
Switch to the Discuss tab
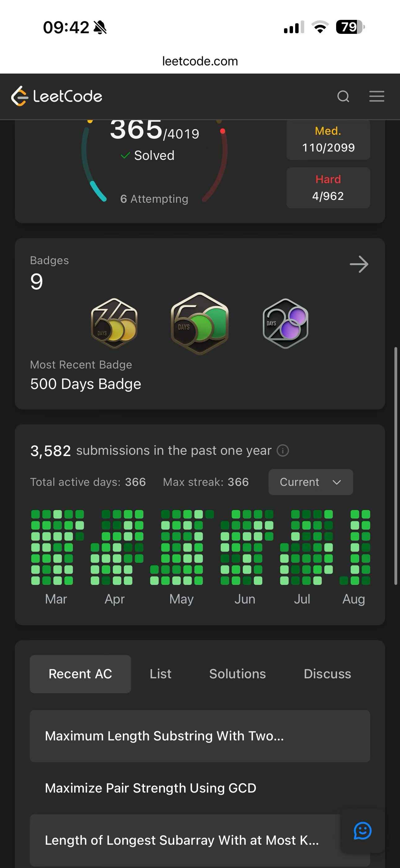[x=327, y=674]
